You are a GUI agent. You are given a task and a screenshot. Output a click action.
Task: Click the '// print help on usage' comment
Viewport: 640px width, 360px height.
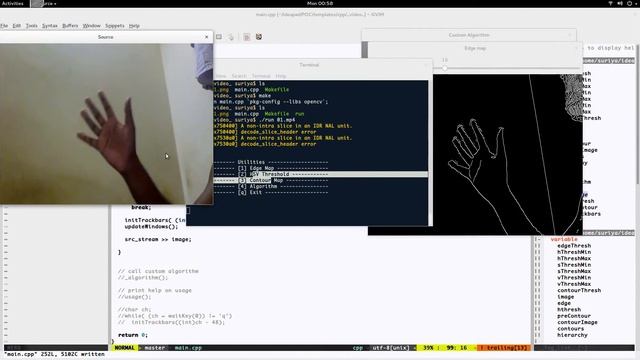point(155,290)
